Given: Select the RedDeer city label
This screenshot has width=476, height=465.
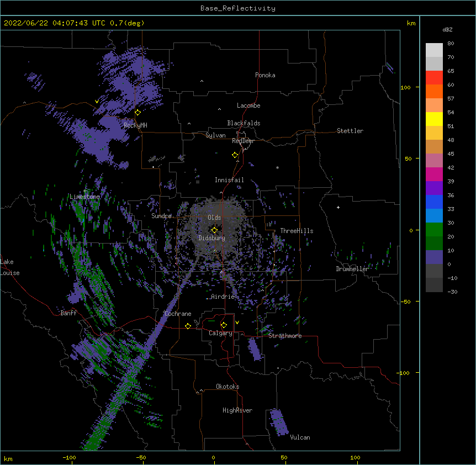Looking at the screenshot, I should [243, 141].
